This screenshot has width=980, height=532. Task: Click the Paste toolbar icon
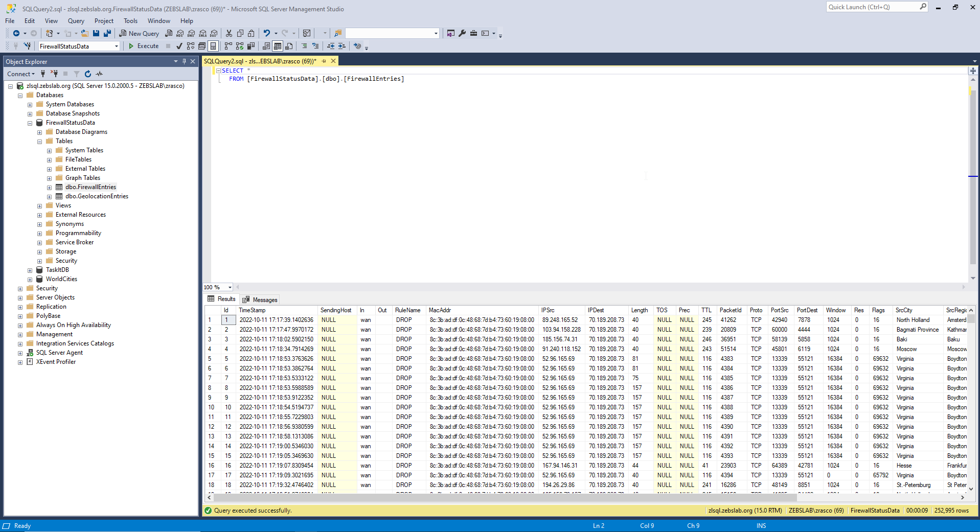251,33
